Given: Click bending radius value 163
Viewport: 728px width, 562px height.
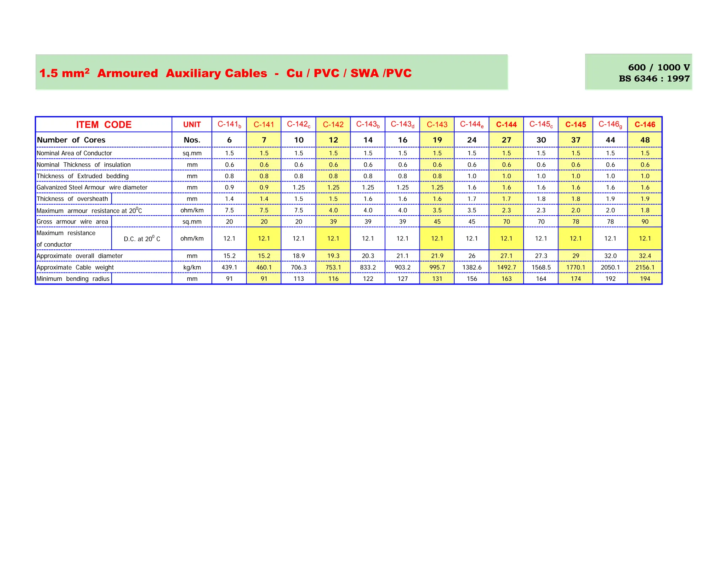Looking at the screenshot, I should (507, 279).
